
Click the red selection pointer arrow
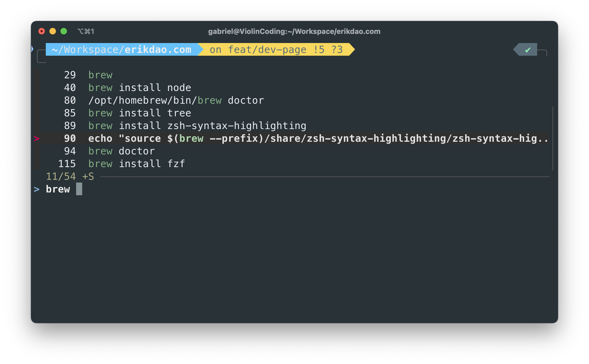click(x=36, y=138)
